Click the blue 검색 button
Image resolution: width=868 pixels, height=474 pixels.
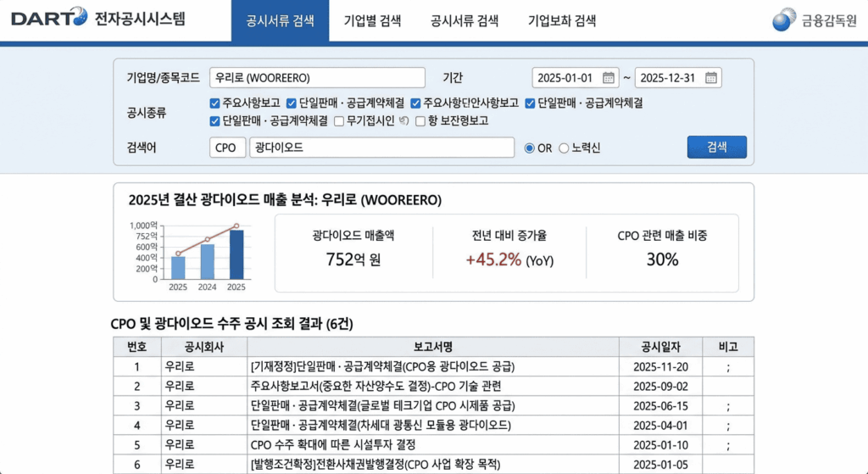tap(717, 147)
